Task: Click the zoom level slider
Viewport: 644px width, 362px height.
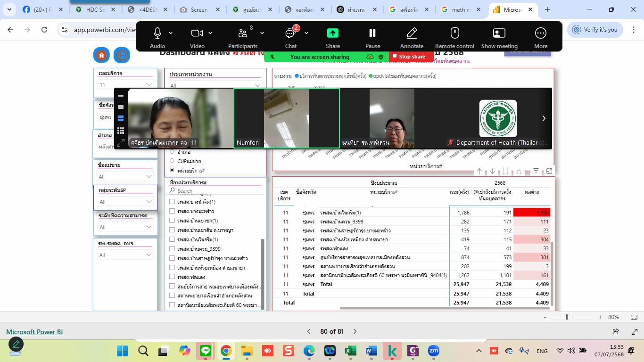Action: 567,317
